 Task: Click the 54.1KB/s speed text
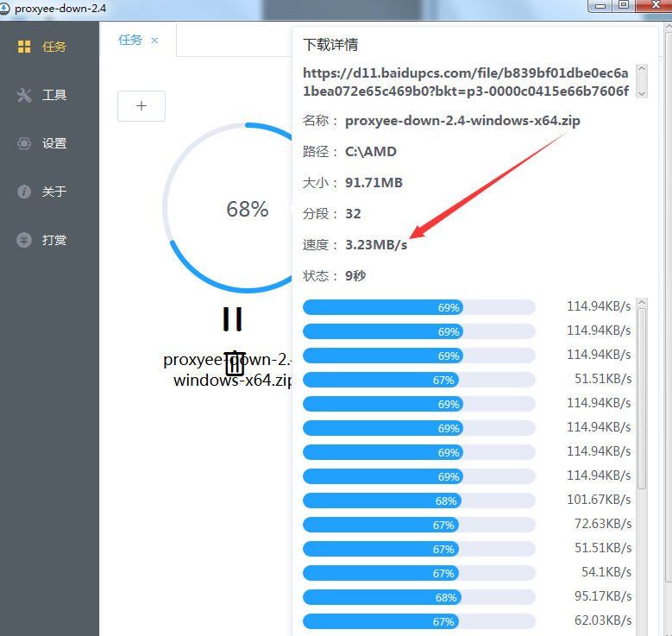point(606,572)
